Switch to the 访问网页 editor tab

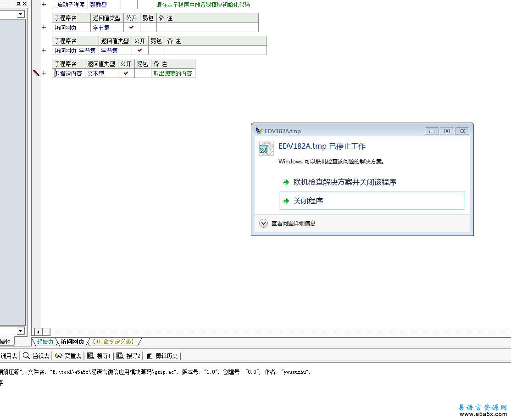(72, 342)
